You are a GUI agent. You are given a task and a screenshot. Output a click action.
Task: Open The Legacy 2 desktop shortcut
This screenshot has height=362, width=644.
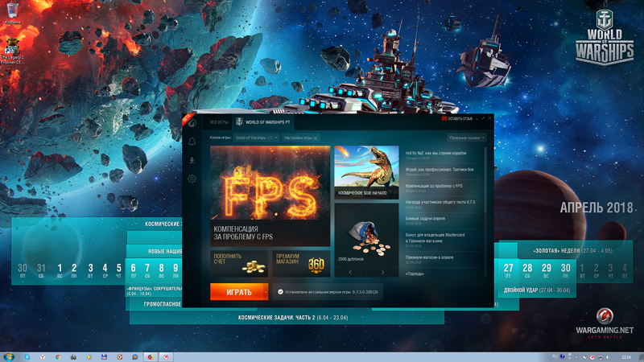pos(12,51)
